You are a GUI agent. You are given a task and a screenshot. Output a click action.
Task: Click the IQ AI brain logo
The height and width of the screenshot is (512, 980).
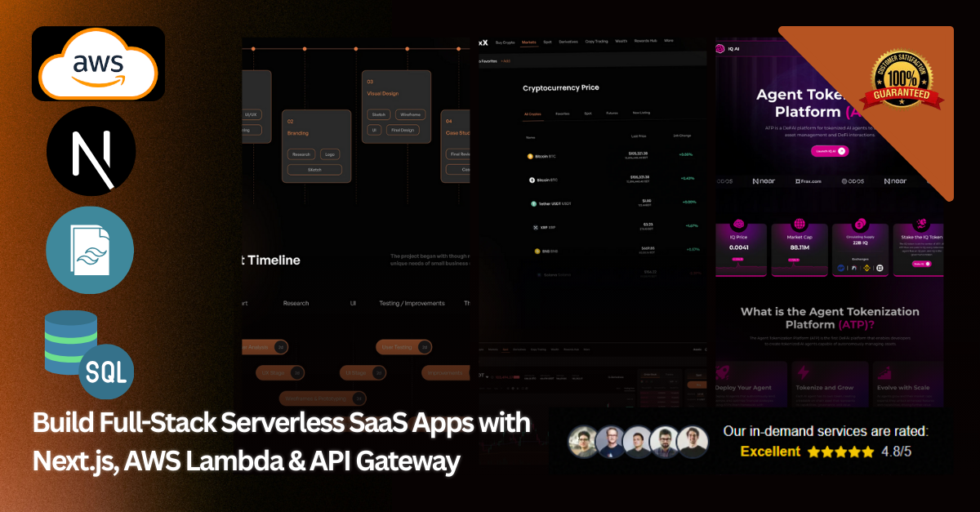tap(721, 49)
